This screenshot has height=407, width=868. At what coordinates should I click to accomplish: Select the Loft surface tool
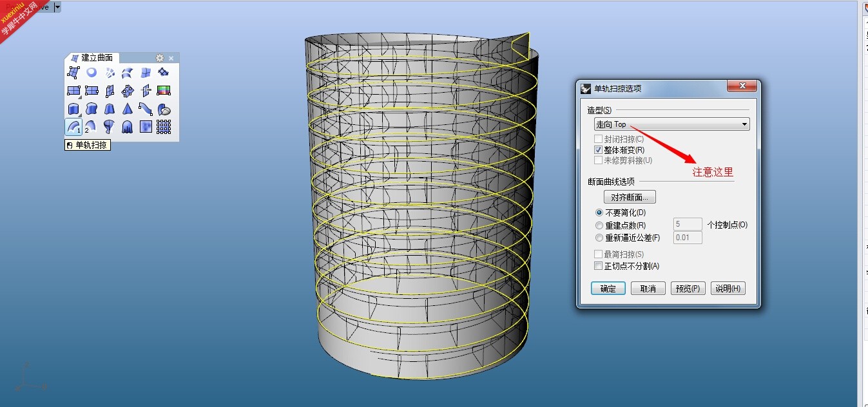[128, 73]
